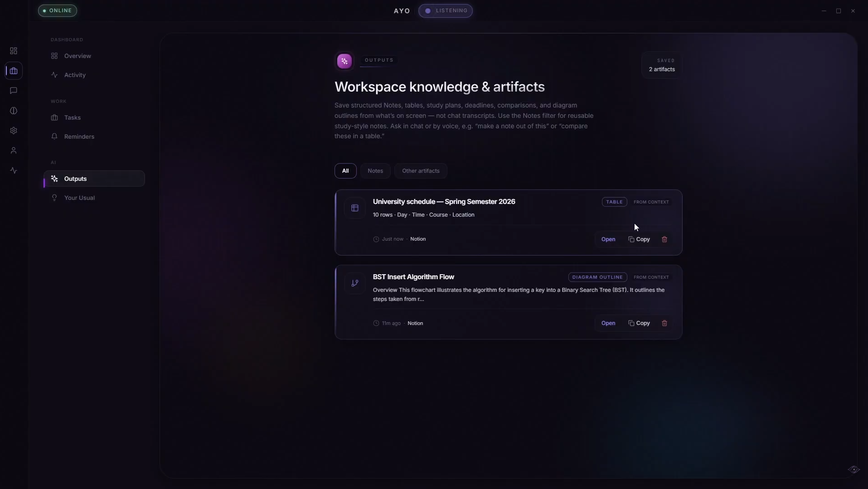The image size is (868, 489).
Task: Open the dashboard grid icon in left rail
Action: (14, 51)
